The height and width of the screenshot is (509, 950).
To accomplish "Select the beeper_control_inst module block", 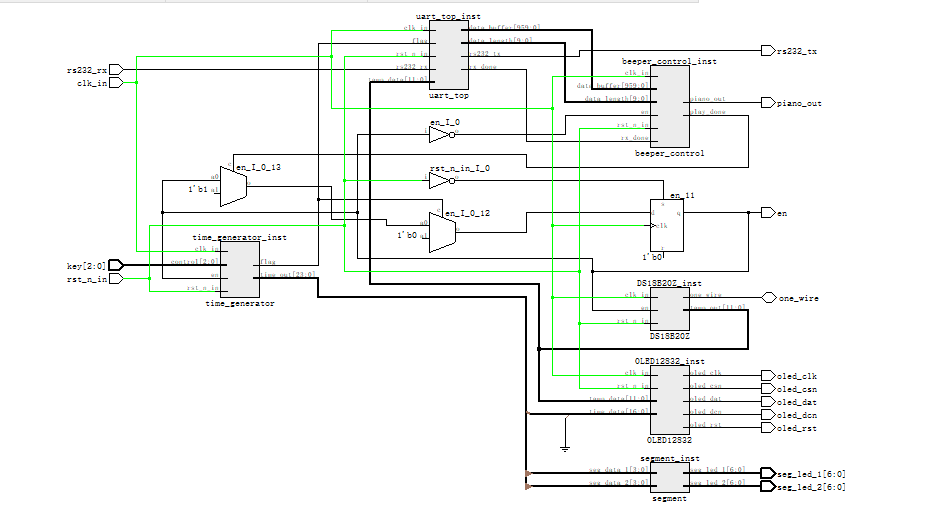I will coord(669,106).
